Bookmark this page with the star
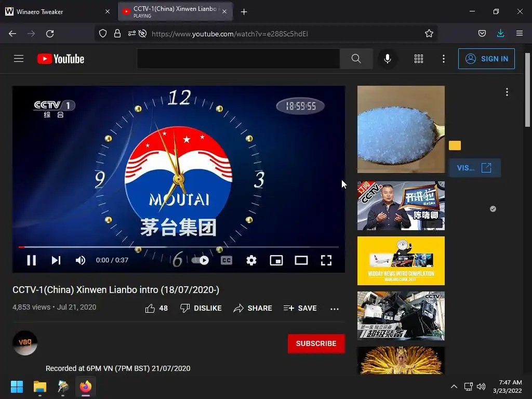The height and width of the screenshot is (399, 532). 429,33
